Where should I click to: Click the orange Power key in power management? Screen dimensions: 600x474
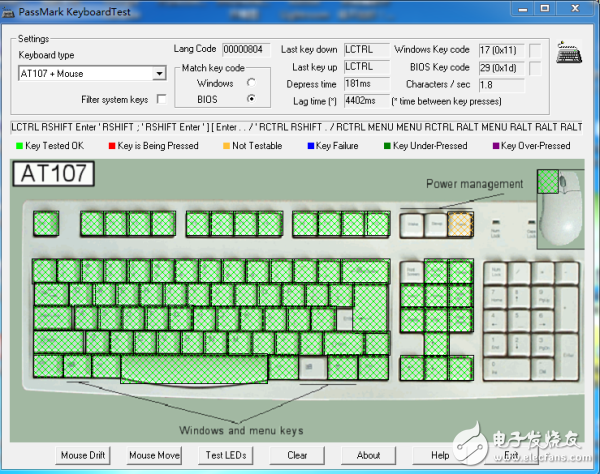click(460, 225)
